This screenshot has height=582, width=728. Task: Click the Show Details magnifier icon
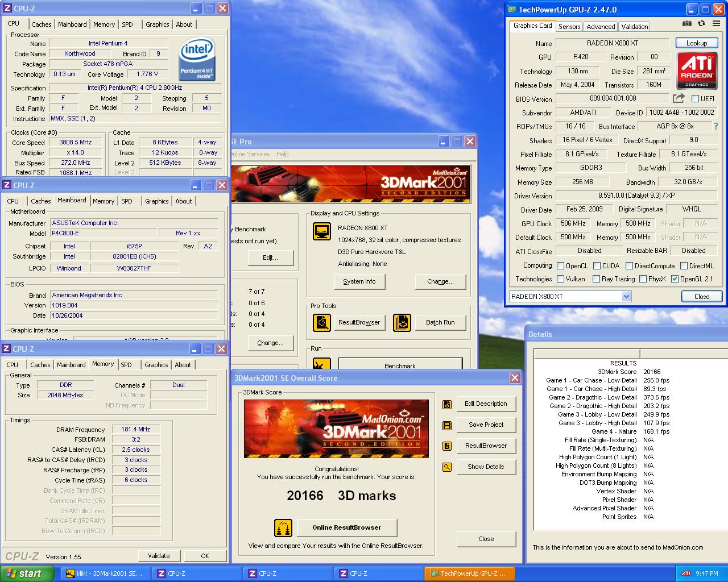447,467
